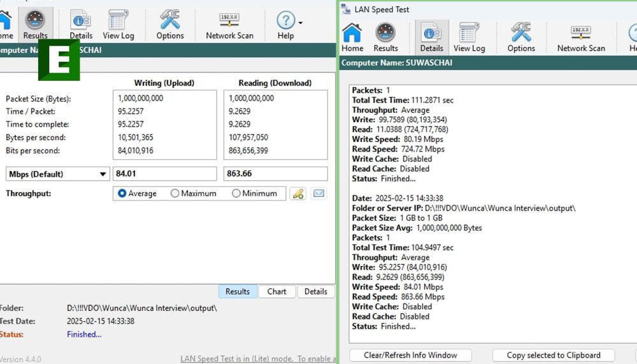Viewport: 637px width, 364px height.
Task: Click the LAN Speed Test title bar icon
Action: [346, 10]
